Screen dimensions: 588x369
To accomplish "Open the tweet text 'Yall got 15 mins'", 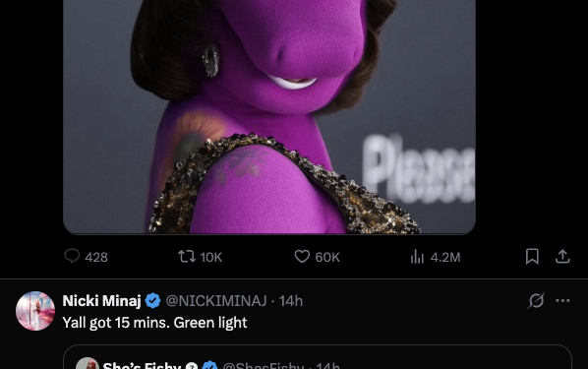I will point(154,323).
